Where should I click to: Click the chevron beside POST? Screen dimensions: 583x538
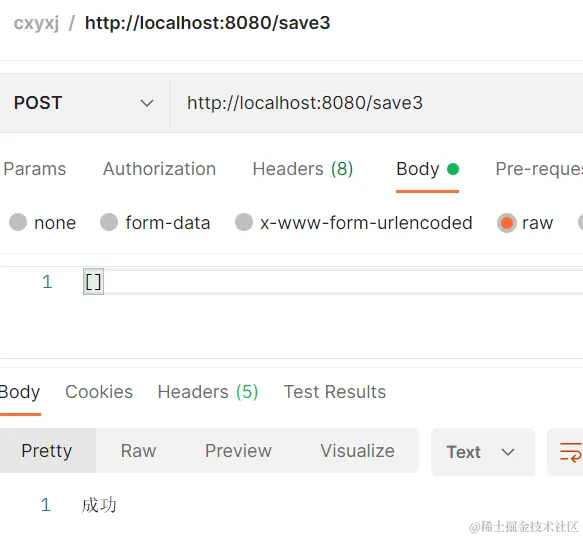pyautogui.click(x=147, y=103)
